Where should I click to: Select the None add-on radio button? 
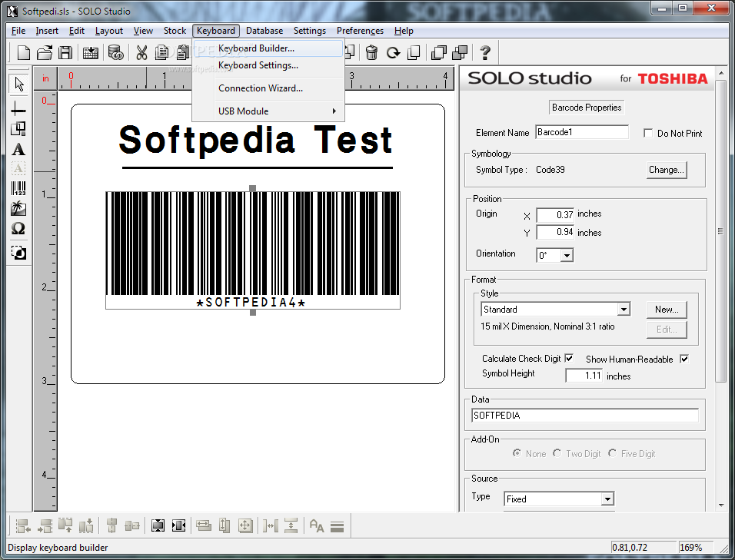pyautogui.click(x=517, y=453)
